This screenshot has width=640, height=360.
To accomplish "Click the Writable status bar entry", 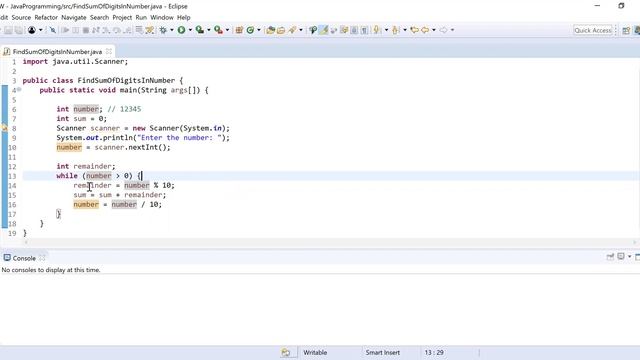I will click(315, 353).
